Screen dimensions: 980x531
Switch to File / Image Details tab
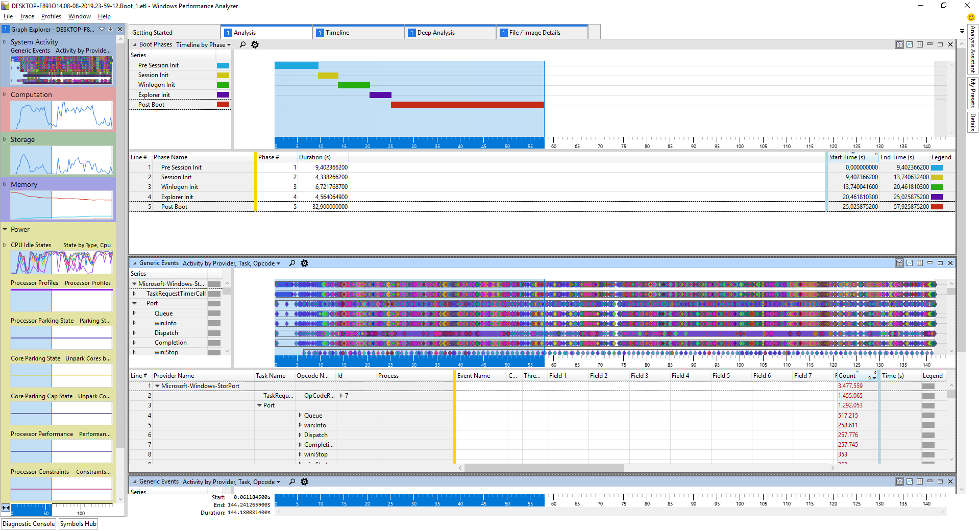coord(542,32)
